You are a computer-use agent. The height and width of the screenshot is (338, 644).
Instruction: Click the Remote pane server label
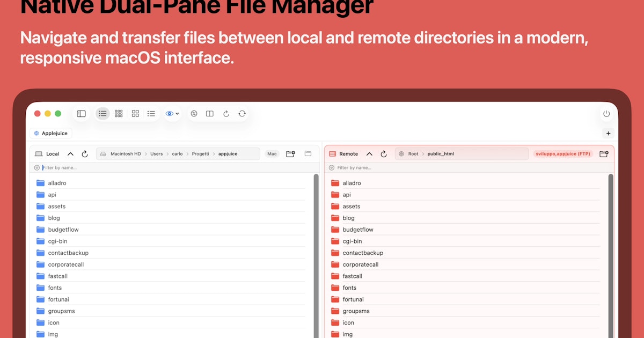(343, 154)
